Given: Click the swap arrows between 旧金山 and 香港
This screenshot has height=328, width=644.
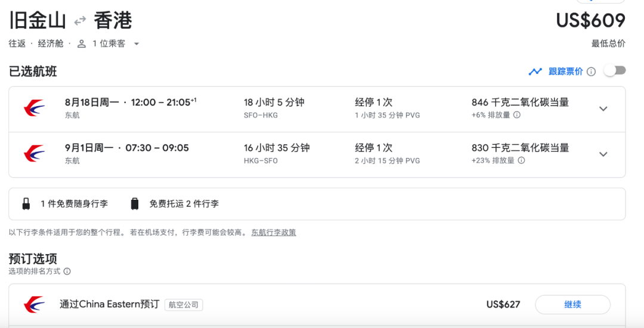Looking at the screenshot, I should pyautogui.click(x=80, y=21).
